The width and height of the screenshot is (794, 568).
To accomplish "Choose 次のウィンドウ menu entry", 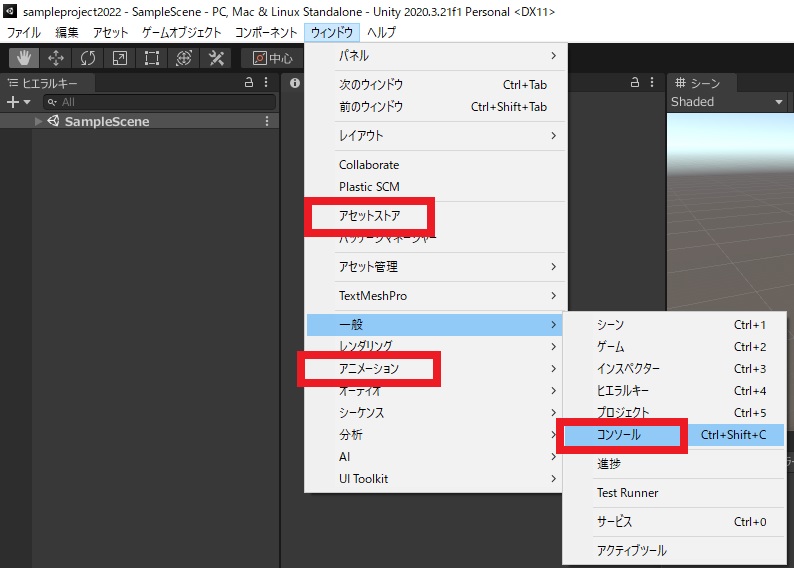I will point(436,85).
